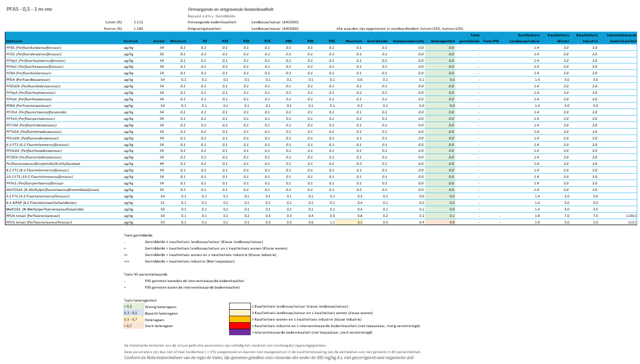
Task: Click the Maximum column header
Action: 353,41
